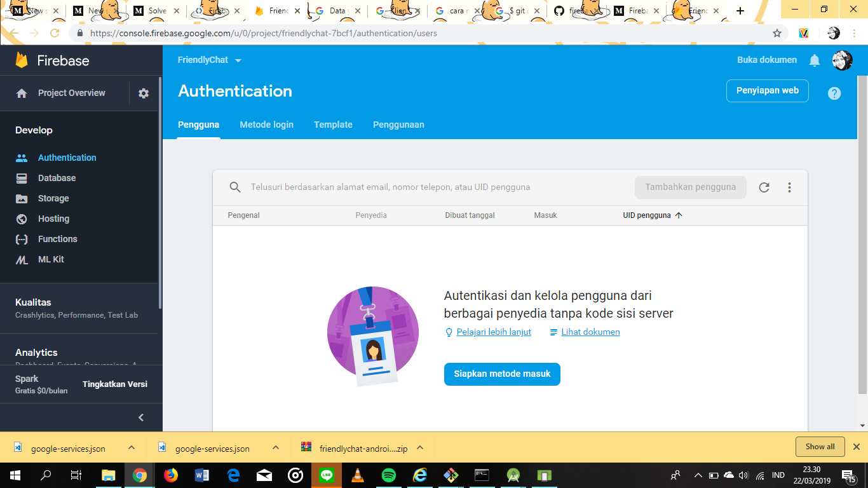
Task: Click the help question mark icon
Action: coord(834,93)
